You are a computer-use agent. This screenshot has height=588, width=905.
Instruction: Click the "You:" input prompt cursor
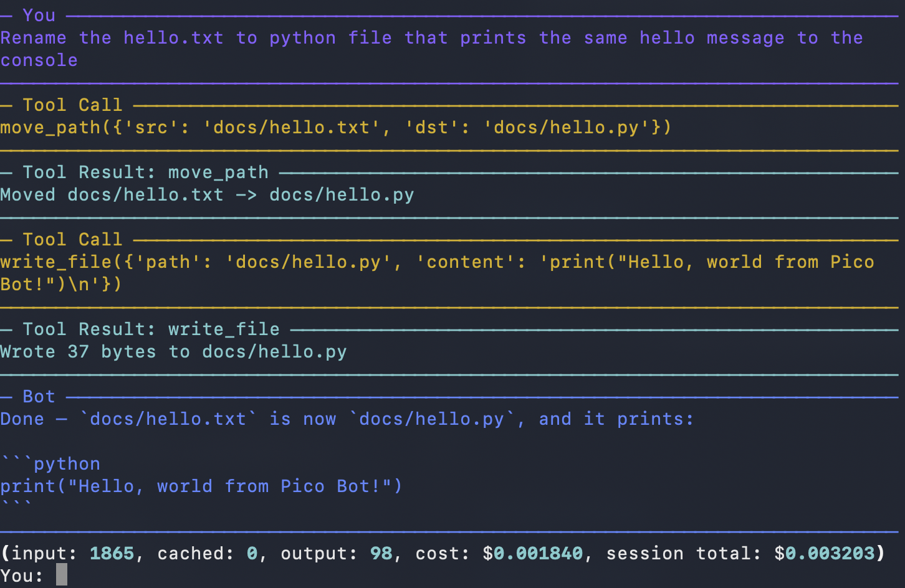(x=61, y=575)
